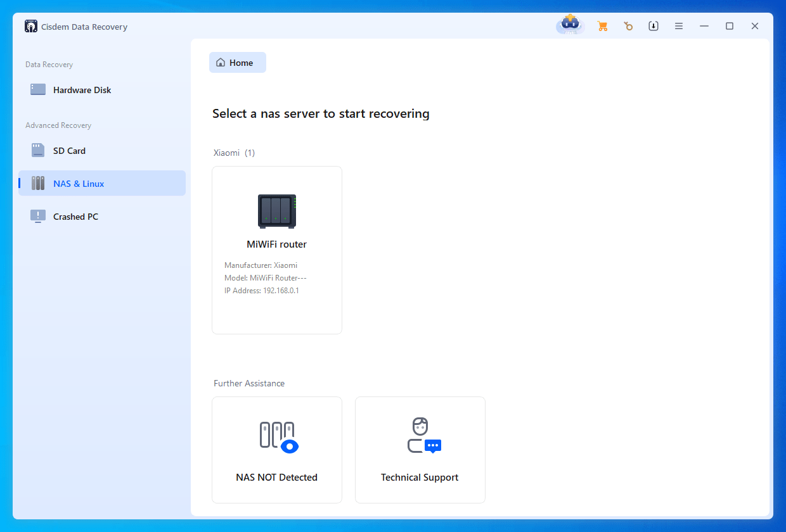Click the Technical Support label
The height and width of the screenshot is (532, 786).
[420, 478]
